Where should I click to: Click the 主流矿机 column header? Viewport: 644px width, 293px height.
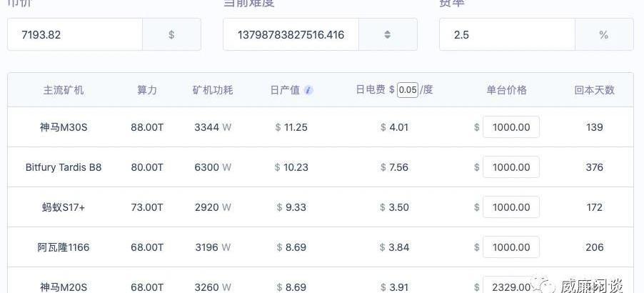[x=64, y=90]
